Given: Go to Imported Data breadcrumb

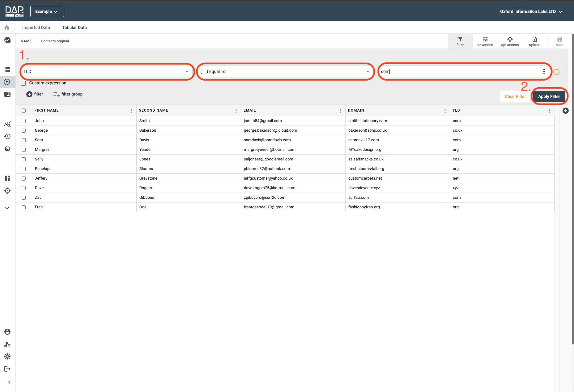Looking at the screenshot, I should (36, 28).
